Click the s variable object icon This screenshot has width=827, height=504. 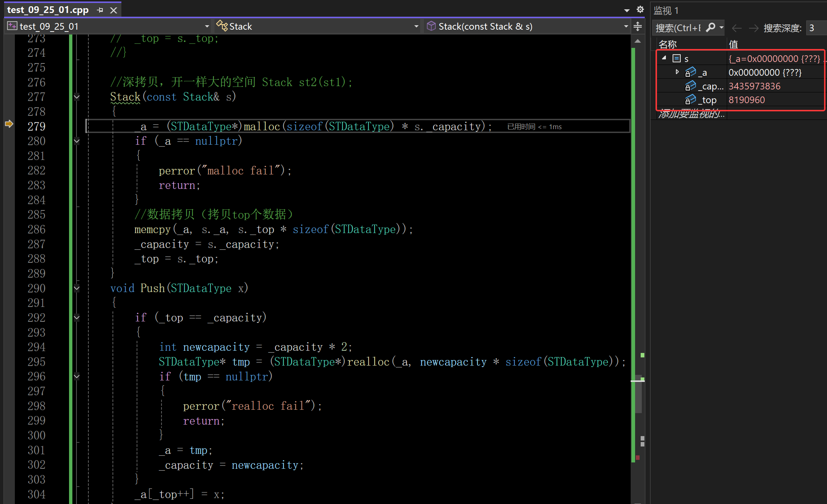coord(676,58)
